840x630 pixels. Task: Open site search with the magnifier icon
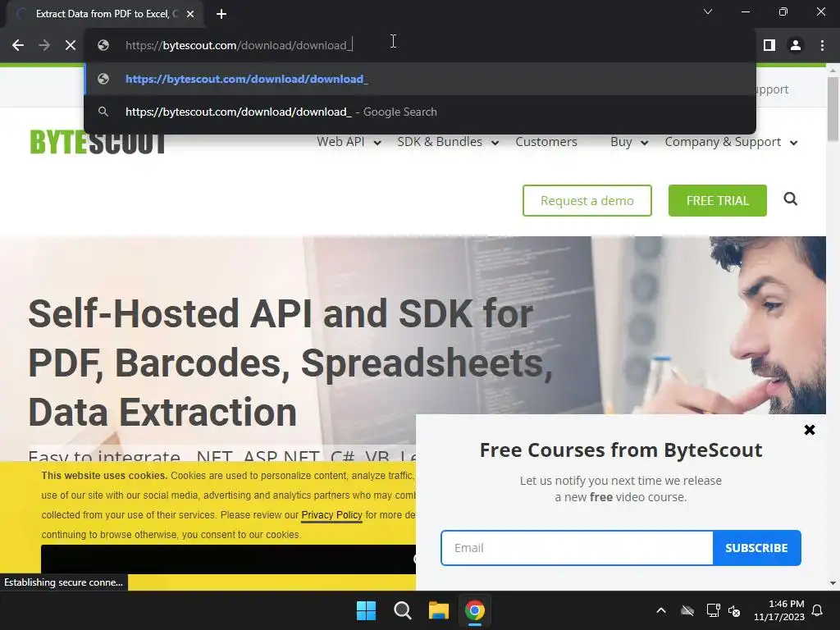[790, 199]
